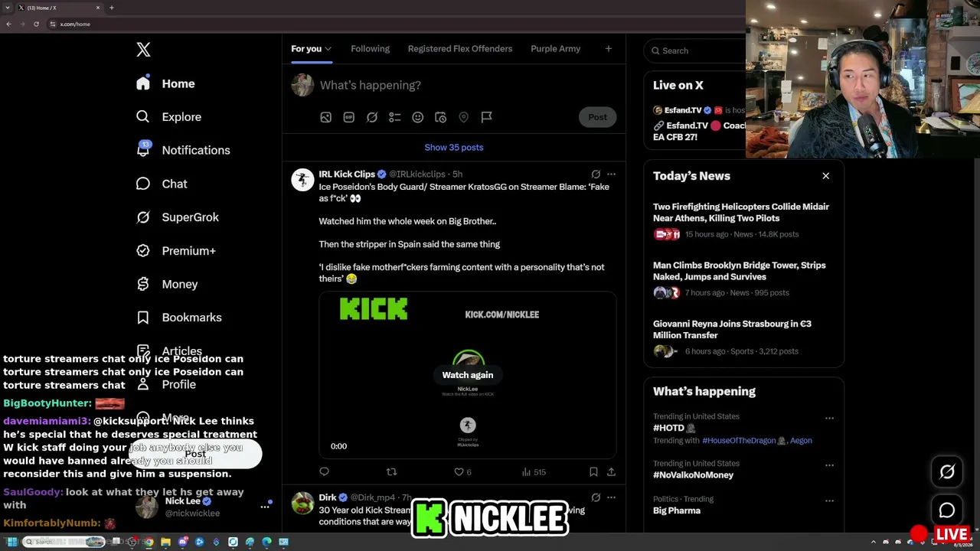Open the IRL Kick Clips account name

[x=347, y=174]
